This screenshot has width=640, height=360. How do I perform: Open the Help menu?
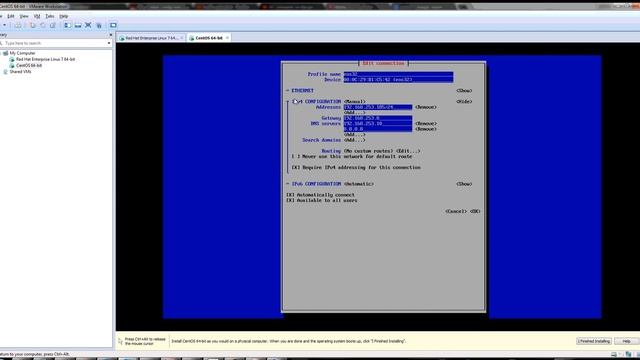pyautogui.click(x=64, y=16)
